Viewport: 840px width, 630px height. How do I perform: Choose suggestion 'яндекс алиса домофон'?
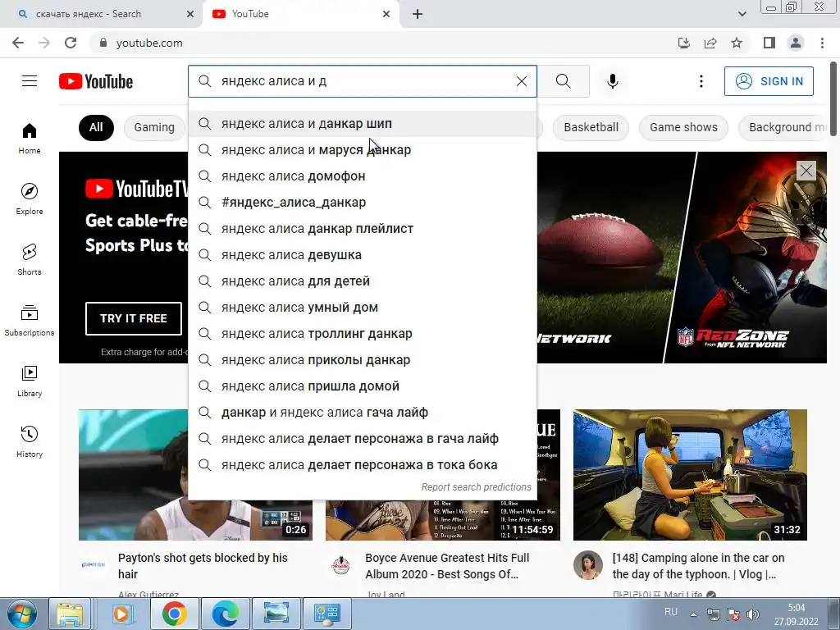click(363, 176)
